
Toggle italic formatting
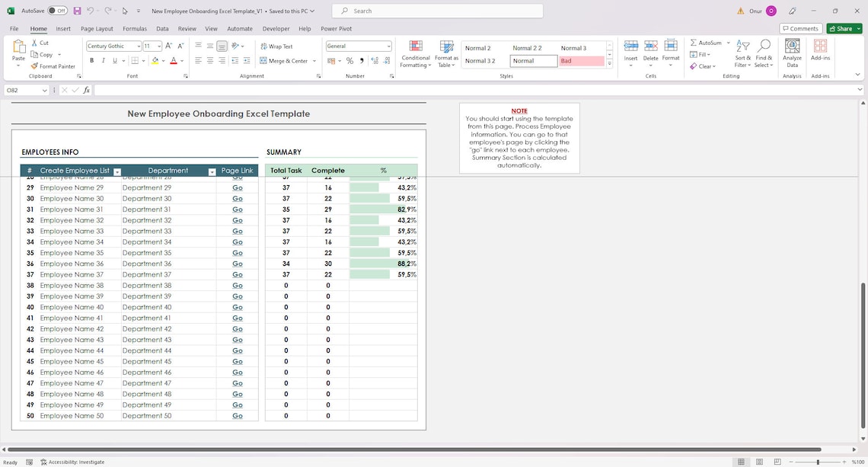tap(101, 61)
